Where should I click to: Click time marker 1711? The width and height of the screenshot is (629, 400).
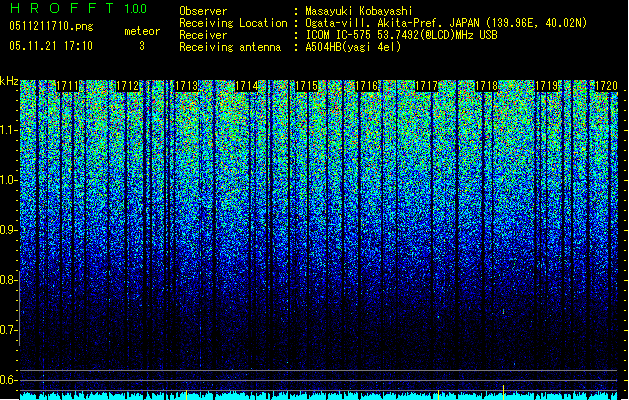67,86
